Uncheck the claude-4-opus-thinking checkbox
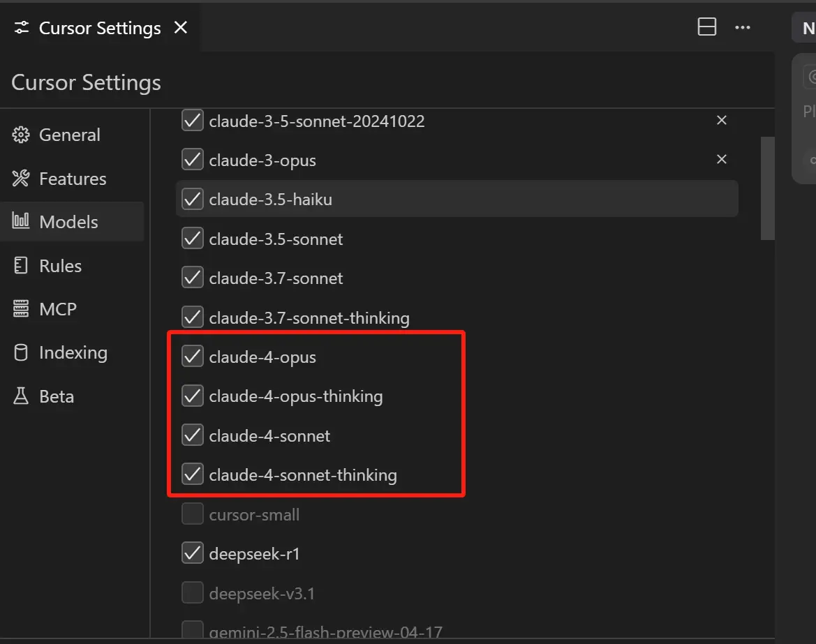 pyautogui.click(x=193, y=396)
